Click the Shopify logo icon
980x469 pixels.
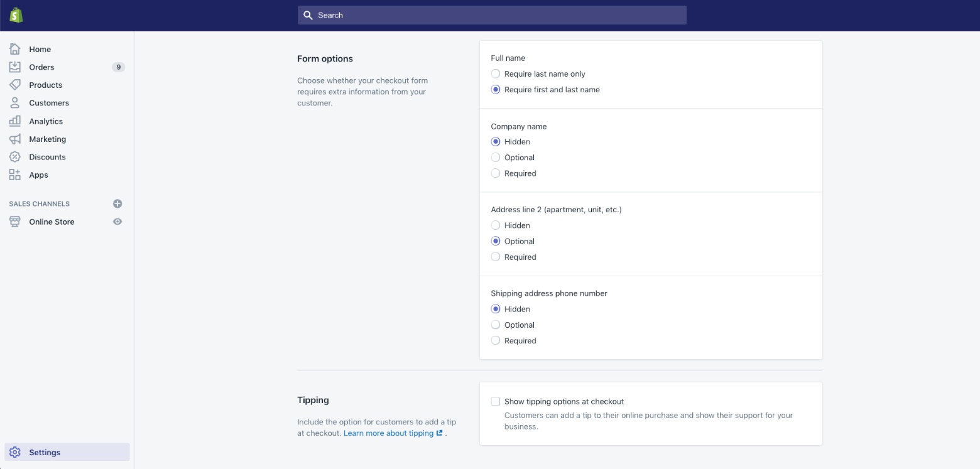point(16,15)
